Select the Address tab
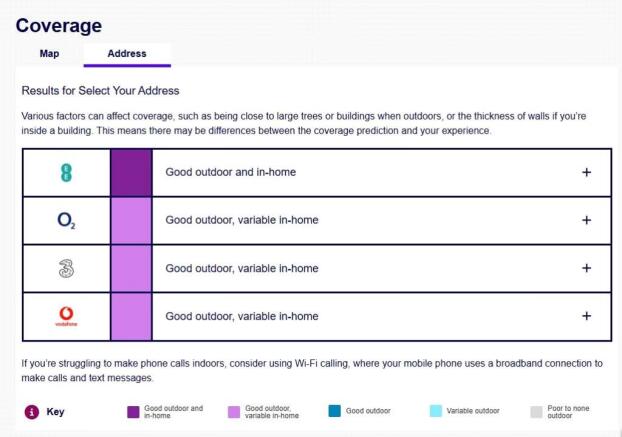Viewport: 622px width, 437px height. click(x=127, y=53)
